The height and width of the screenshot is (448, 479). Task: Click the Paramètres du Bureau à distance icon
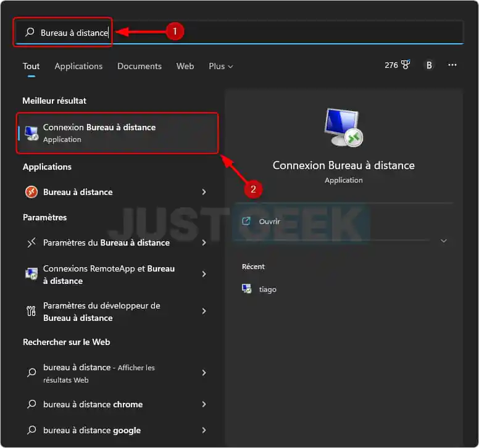tap(31, 243)
